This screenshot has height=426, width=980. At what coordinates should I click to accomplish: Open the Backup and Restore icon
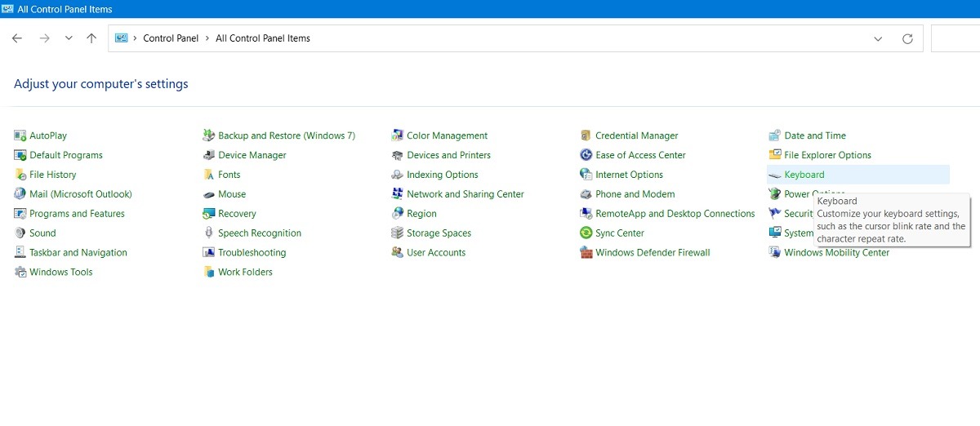pos(209,135)
